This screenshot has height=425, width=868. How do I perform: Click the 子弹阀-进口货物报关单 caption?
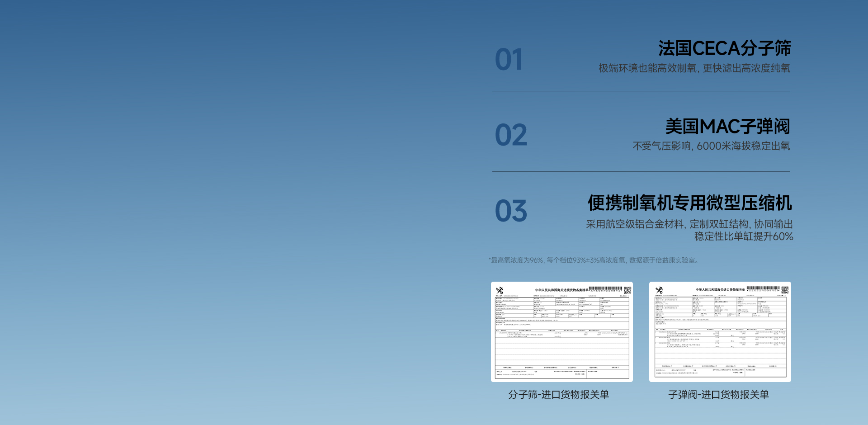(x=718, y=395)
